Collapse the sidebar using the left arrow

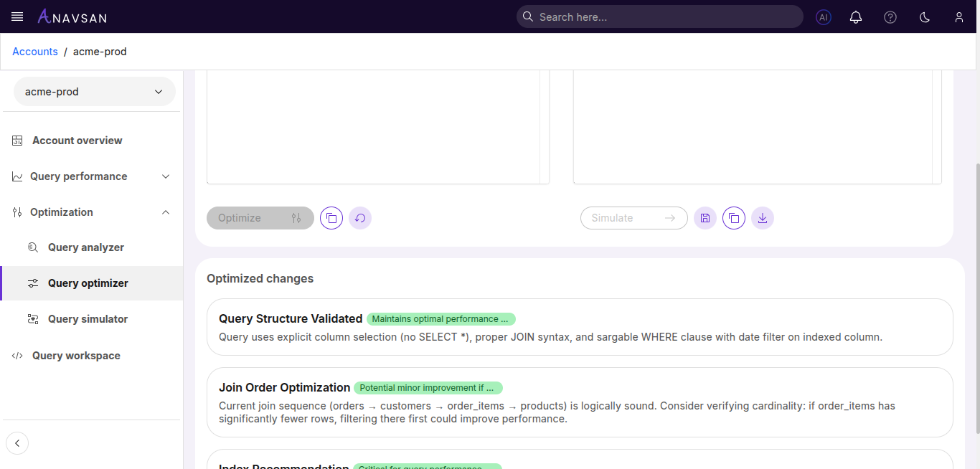pyautogui.click(x=17, y=442)
